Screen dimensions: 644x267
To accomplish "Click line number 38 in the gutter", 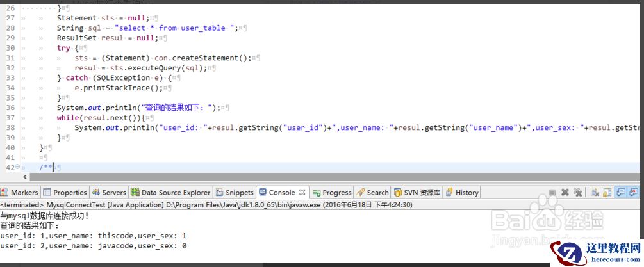I will click(x=10, y=128).
